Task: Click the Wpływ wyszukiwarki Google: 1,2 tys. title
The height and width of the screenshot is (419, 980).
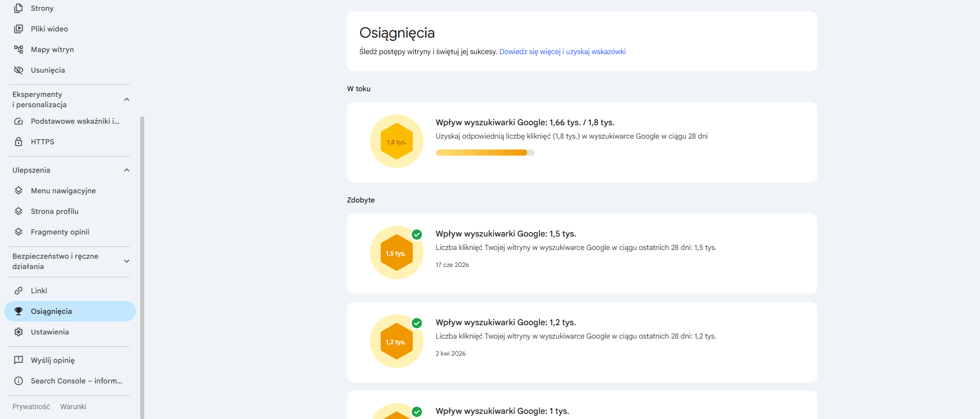Action: (506, 322)
